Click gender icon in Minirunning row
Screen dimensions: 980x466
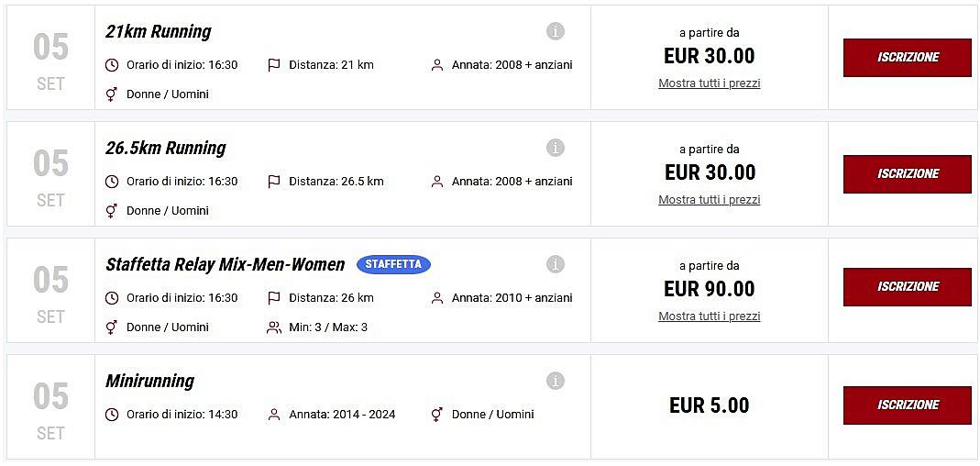coord(436,415)
